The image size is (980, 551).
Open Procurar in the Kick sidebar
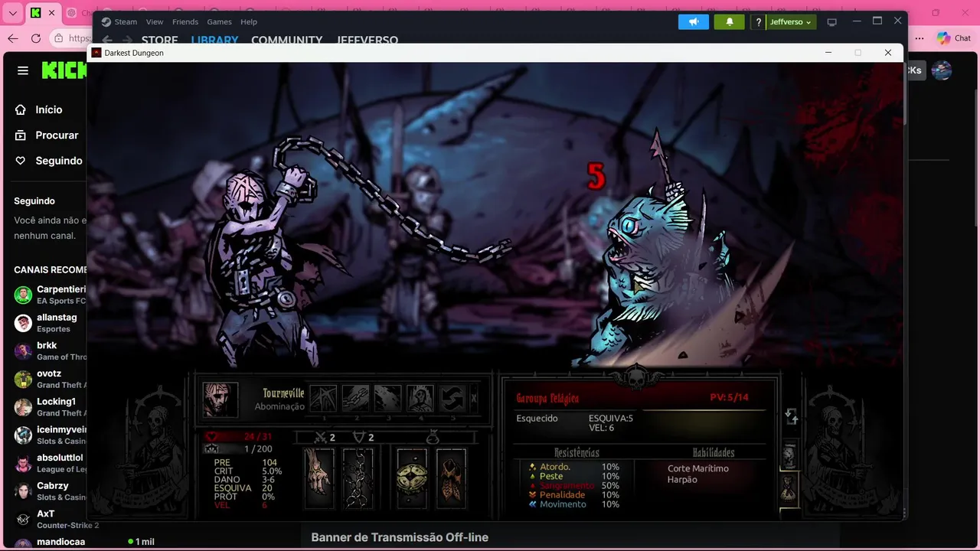(46, 135)
